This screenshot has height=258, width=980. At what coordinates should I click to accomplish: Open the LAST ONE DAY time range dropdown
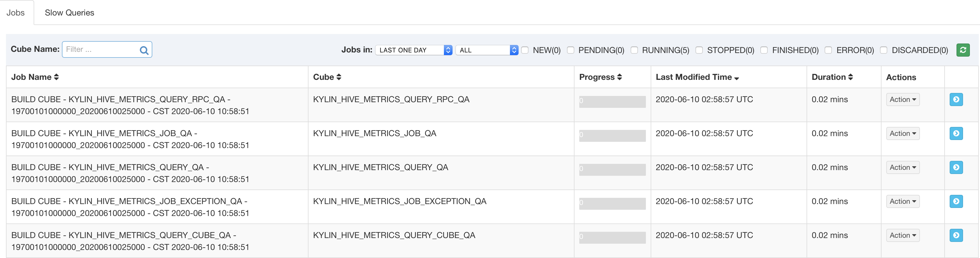414,50
